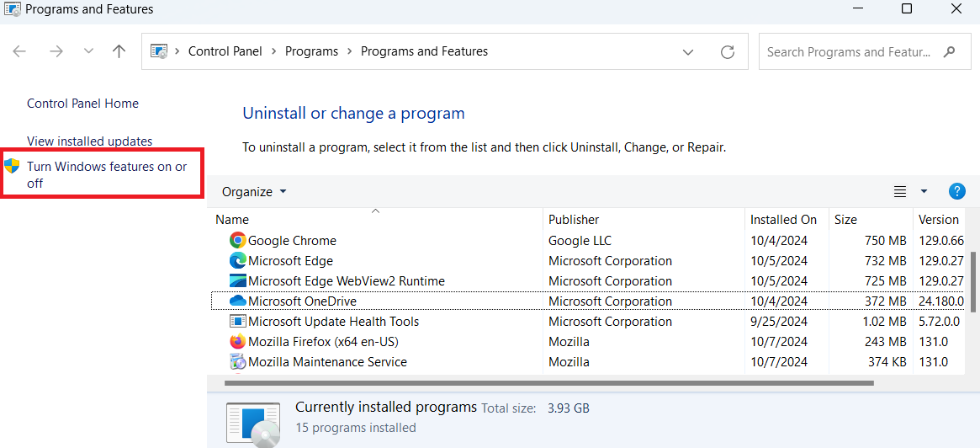Click the 5.72.0.0 version cell

(939, 321)
